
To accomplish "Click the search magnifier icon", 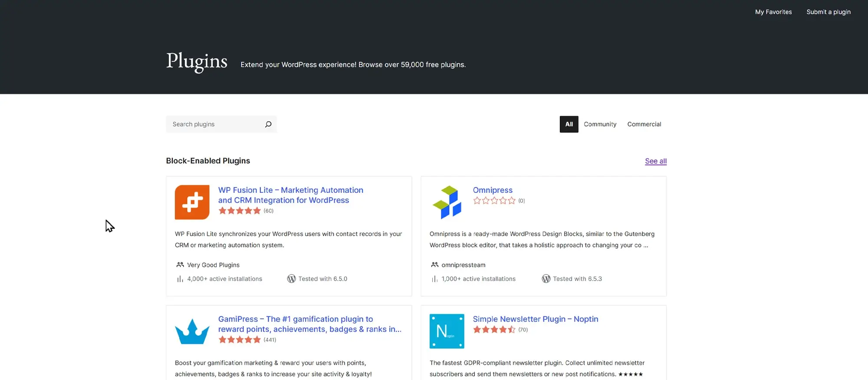I will pos(268,124).
